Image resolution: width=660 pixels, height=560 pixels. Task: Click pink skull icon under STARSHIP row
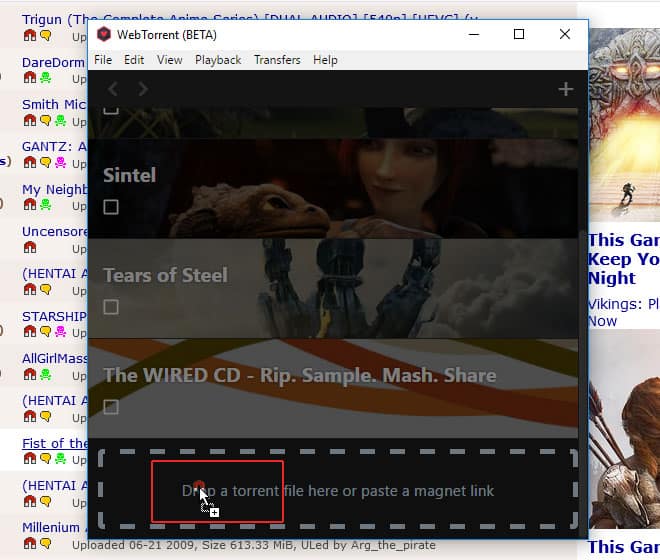point(61,331)
